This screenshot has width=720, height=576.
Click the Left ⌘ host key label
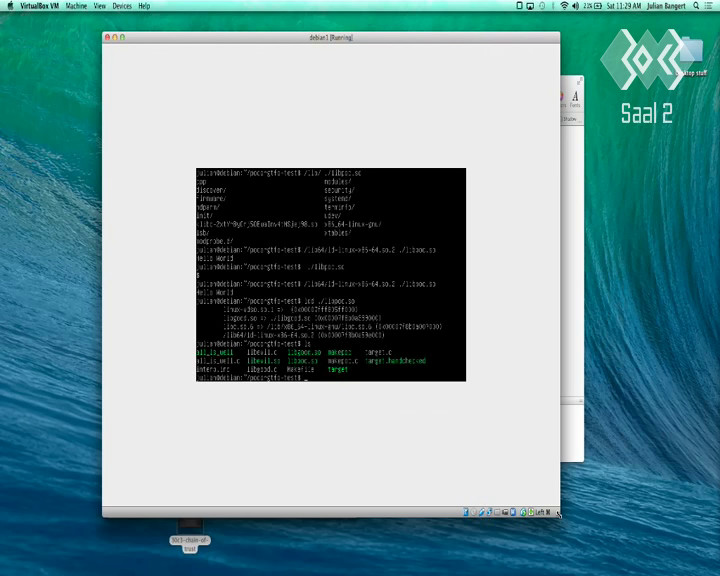point(543,512)
